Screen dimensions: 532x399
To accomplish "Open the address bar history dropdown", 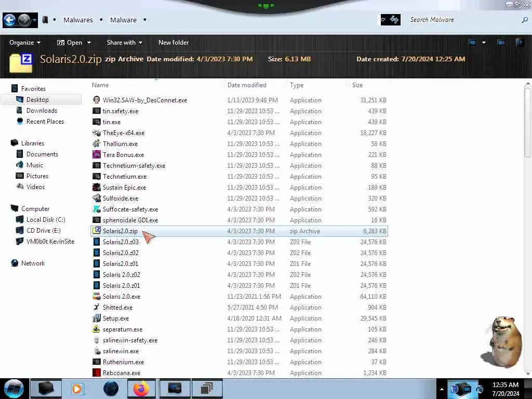I will (383, 20).
